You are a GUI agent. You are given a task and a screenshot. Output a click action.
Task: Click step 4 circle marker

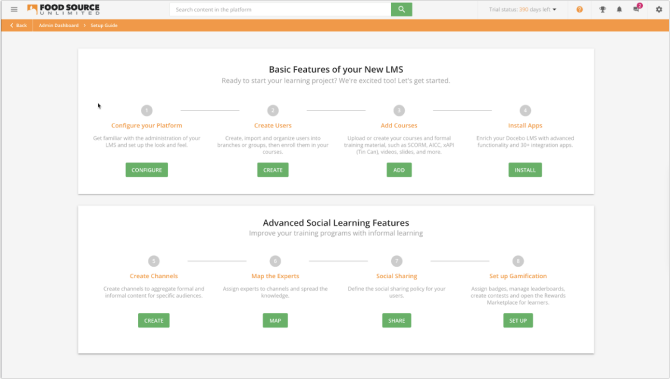tap(525, 111)
